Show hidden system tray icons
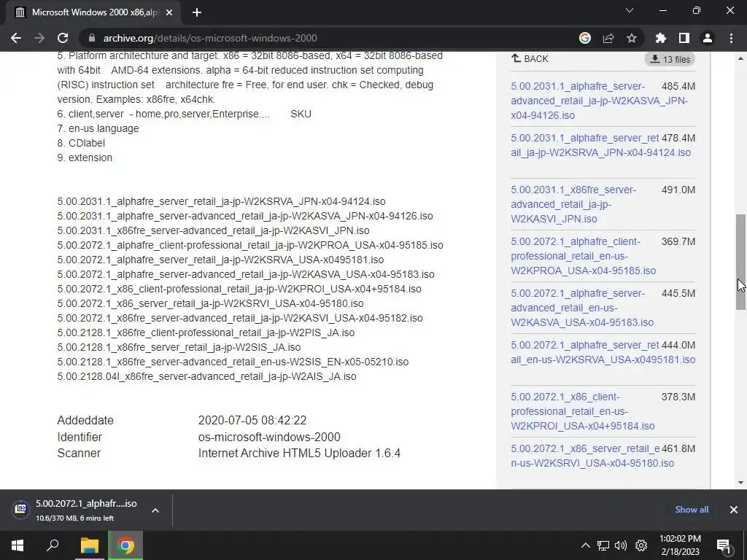 click(586, 545)
